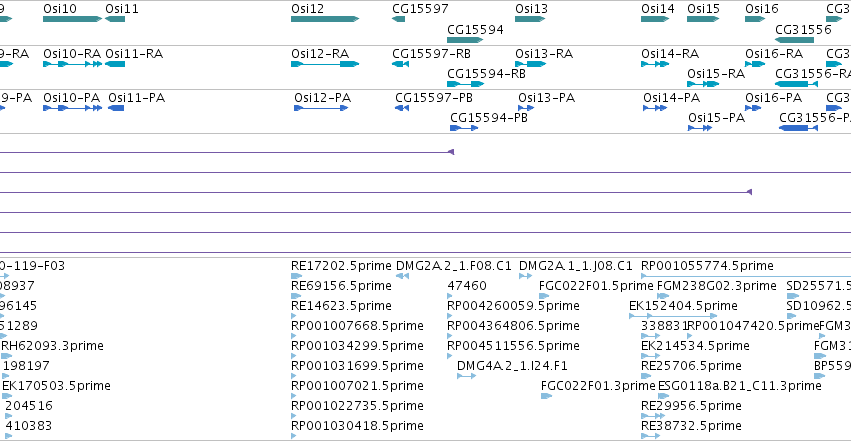Pick the Osi16-RA transcript
The height and width of the screenshot is (441, 851).
755,64
